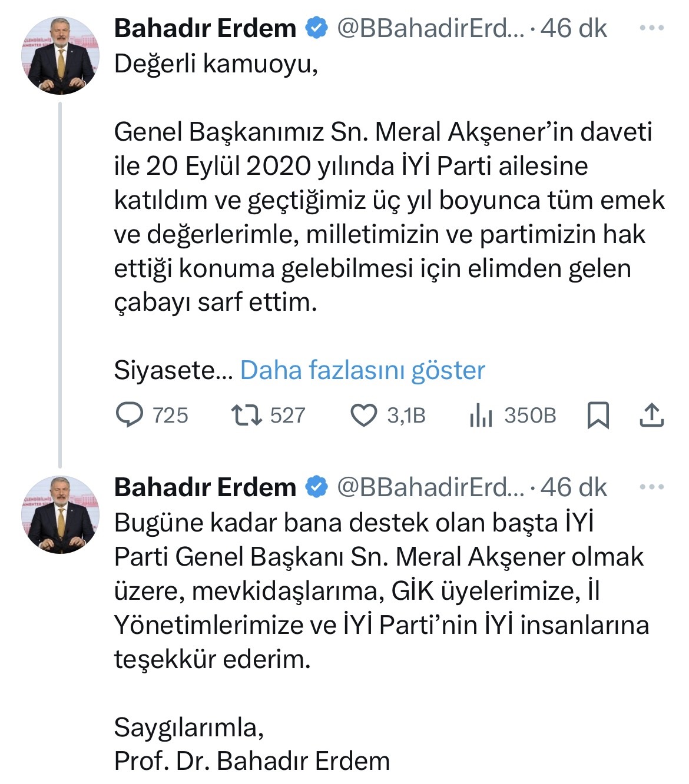Click Bahadır Erdem's name on second tweet
This screenshot has height=784, width=689.
point(205,486)
